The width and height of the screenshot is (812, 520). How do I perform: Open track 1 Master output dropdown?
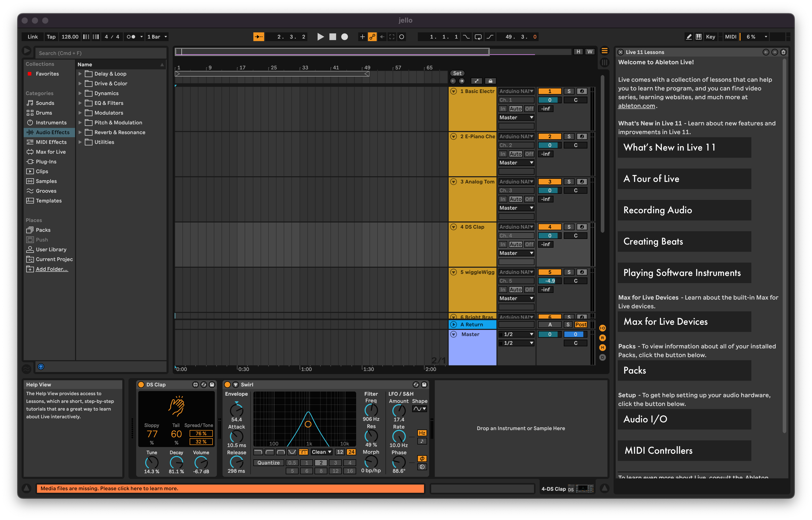coord(516,117)
